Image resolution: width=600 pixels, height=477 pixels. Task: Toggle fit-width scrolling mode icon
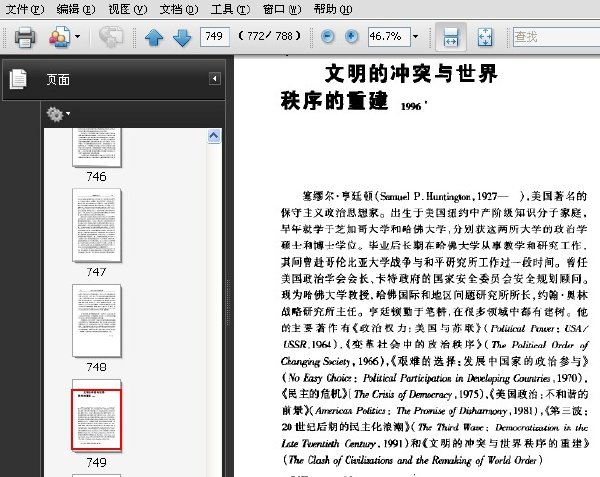click(451, 37)
